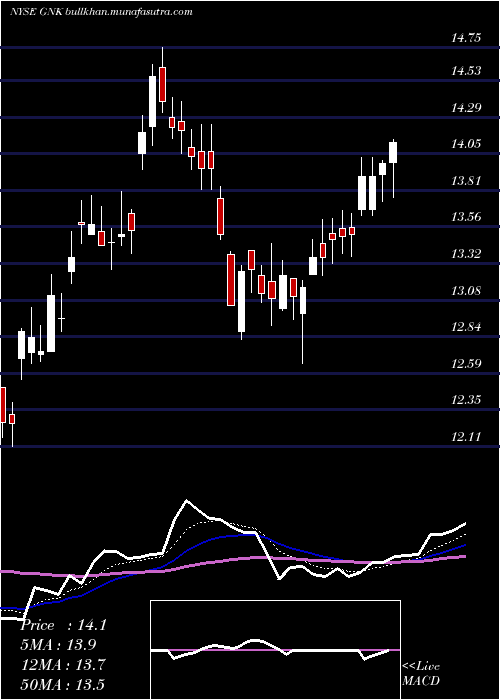This screenshot has height=700, width=500.
Task: Click the <<Live MACD label
Action: coord(421,673)
